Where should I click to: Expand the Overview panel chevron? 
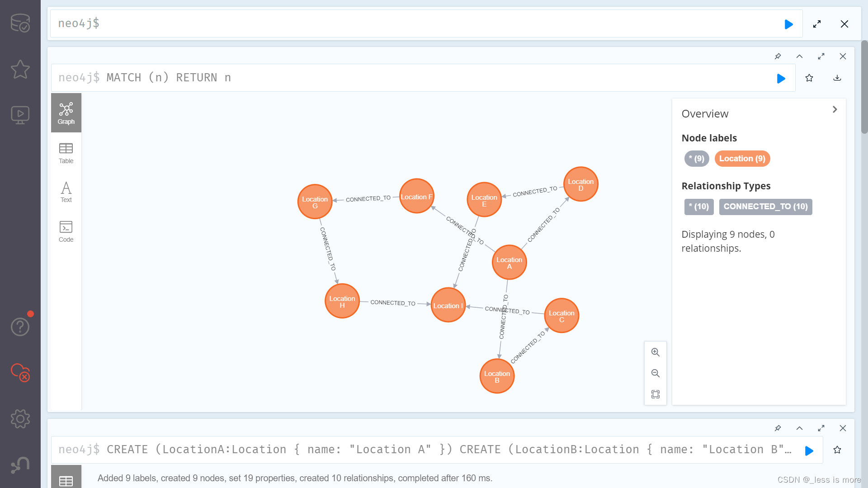point(835,109)
